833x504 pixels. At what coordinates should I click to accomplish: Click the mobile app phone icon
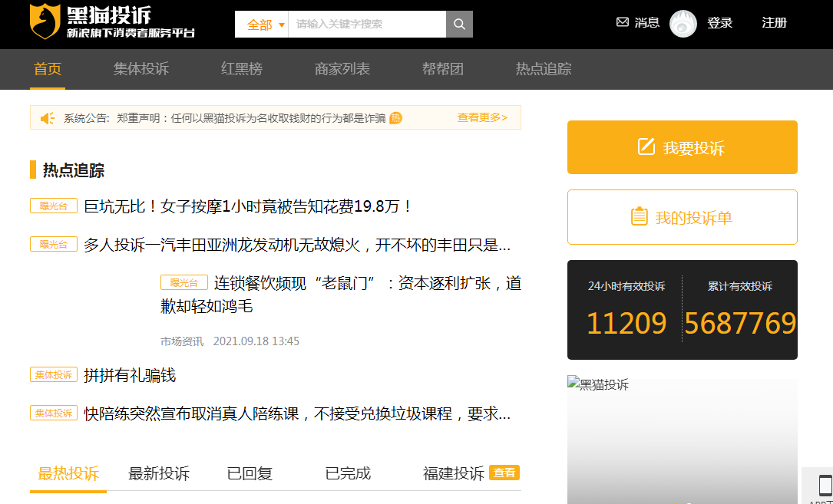825,486
